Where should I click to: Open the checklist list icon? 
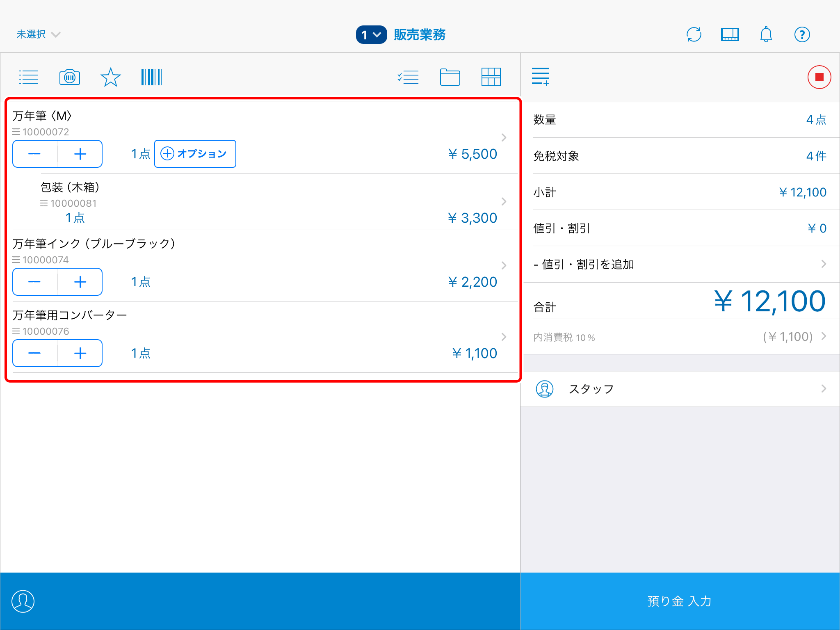point(408,77)
